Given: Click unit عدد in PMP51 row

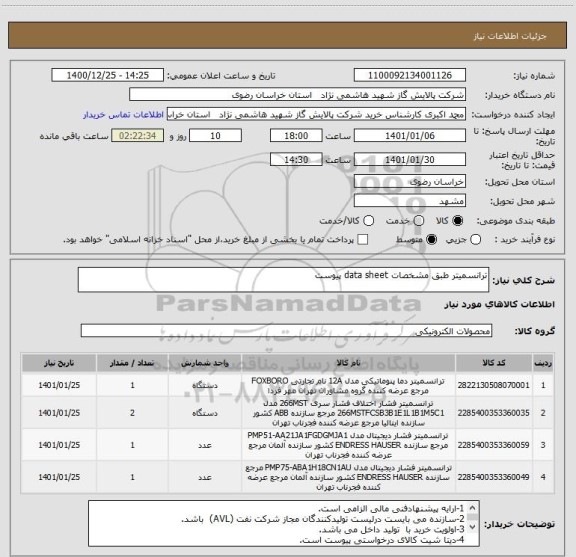Looking at the screenshot, I should pos(205,445).
